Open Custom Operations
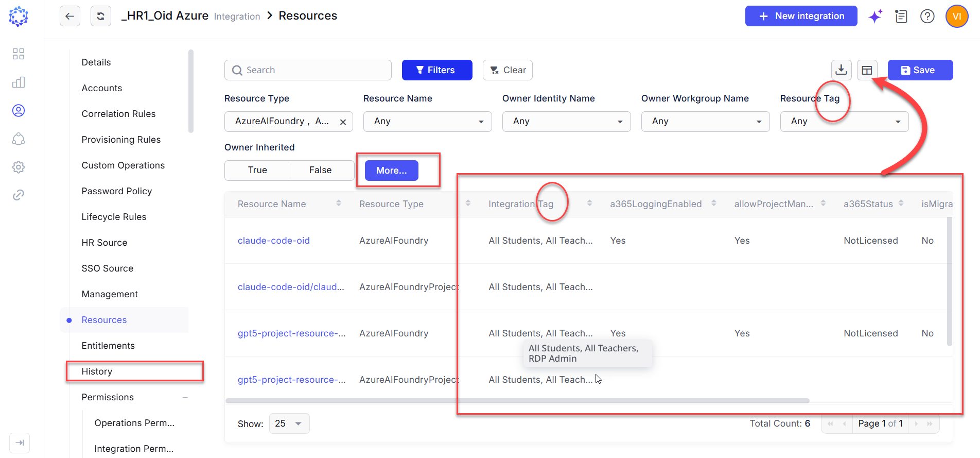The image size is (980, 458). (x=123, y=165)
